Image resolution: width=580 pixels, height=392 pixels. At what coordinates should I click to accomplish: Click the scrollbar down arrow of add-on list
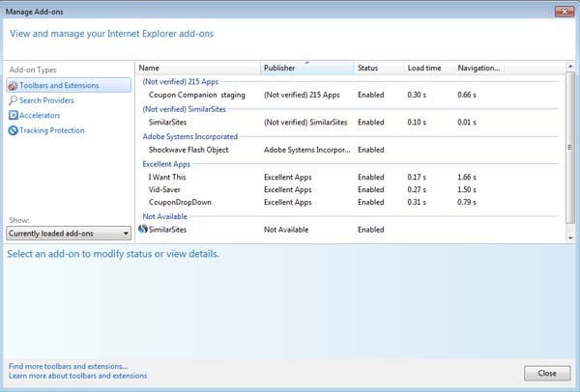pyautogui.click(x=570, y=238)
